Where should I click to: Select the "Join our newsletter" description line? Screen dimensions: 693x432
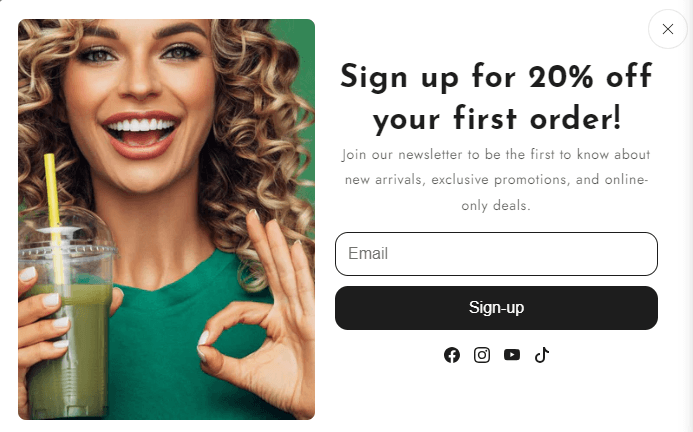click(x=496, y=155)
